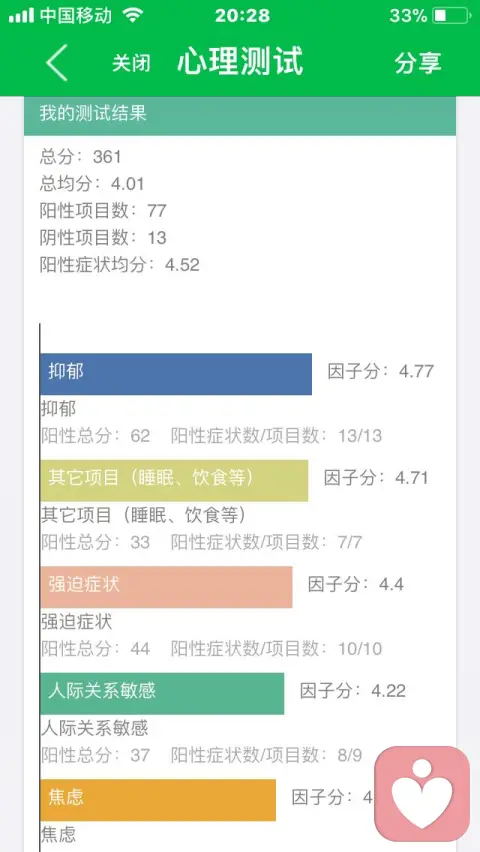Click the 因子分 4.22 label
The image size is (480, 852).
point(353,691)
